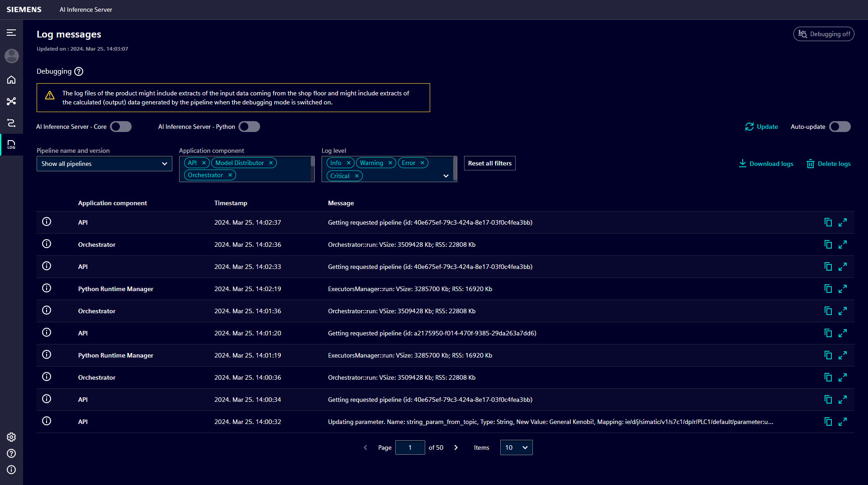Image resolution: width=868 pixels, height=485 pixels.
Task: Click Delete logs
Action: 828,164
